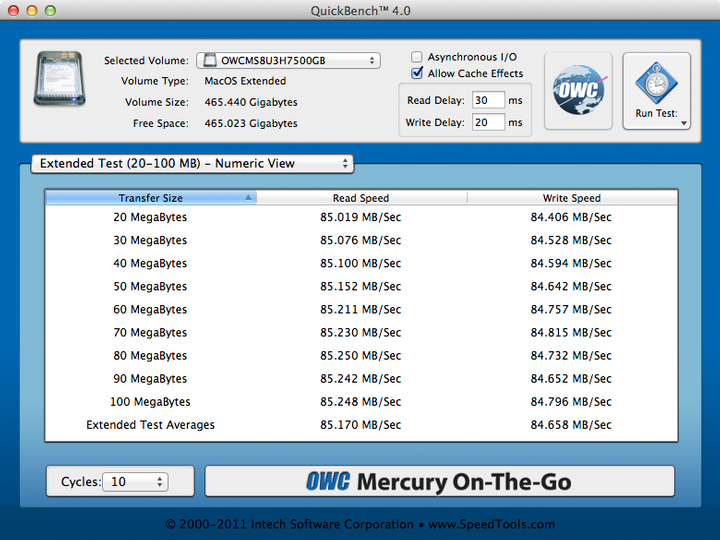Viewport: 720px width, 540px height.
Task: Uncheck Allow Cache Effects checkbox
Action: pyautogui.click(x=418, y=74)
